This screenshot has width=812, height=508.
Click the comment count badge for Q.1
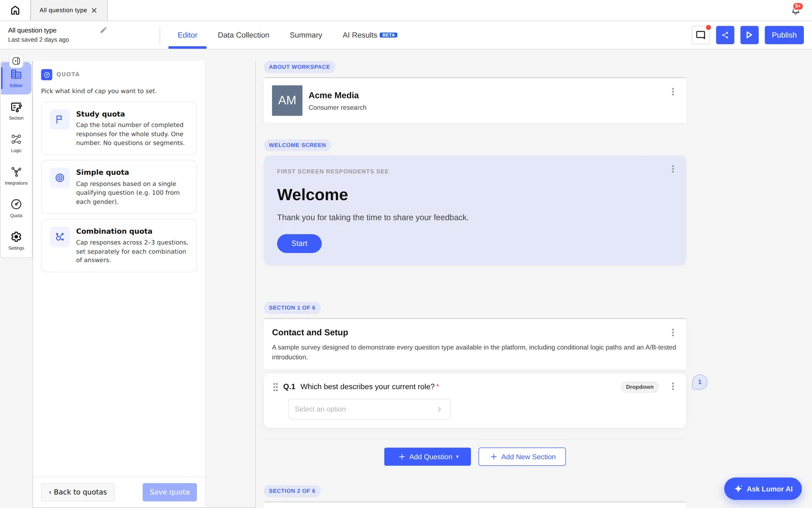700,382
